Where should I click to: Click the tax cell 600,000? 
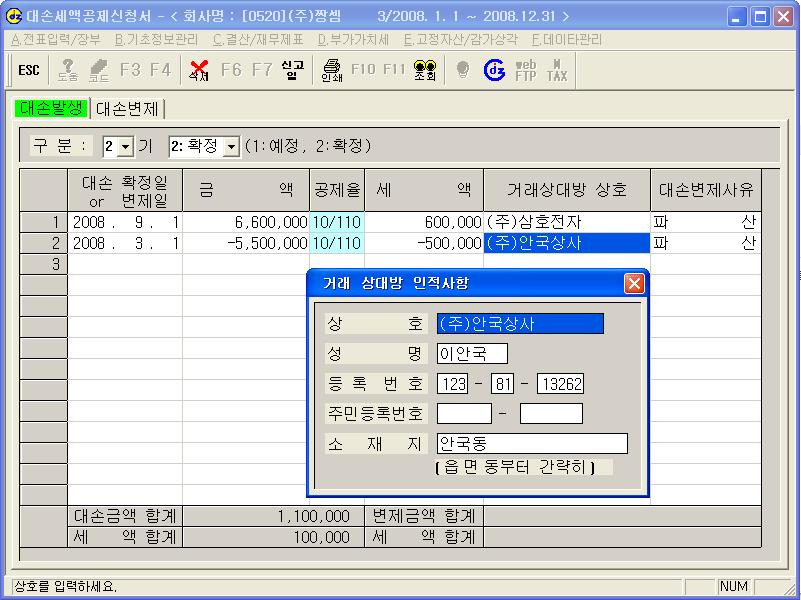point(424,222)
